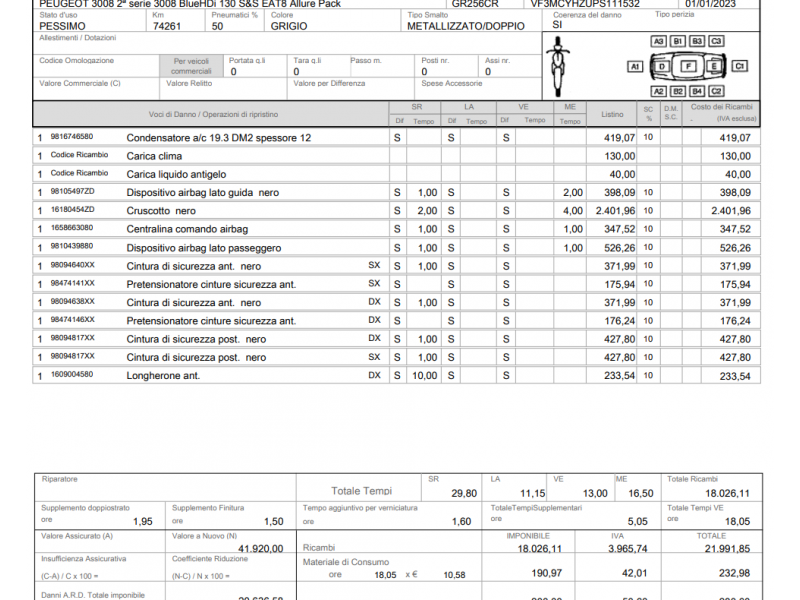The height and width of the screenshot is (600, 800).
Task: Click listino price 233,54
Action: [x=619, y=376]
